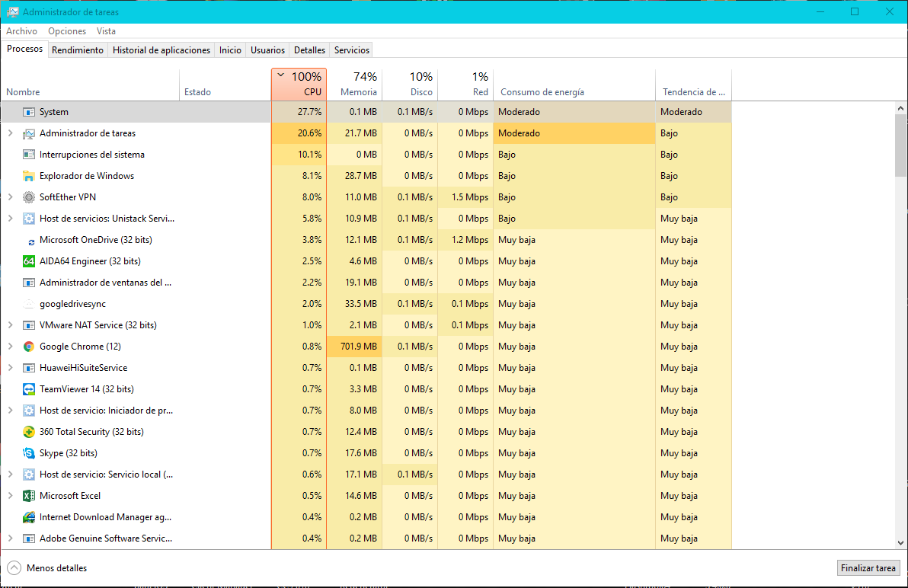
Task: Sort by the Estado column header
Action: (x=225, y=85)
